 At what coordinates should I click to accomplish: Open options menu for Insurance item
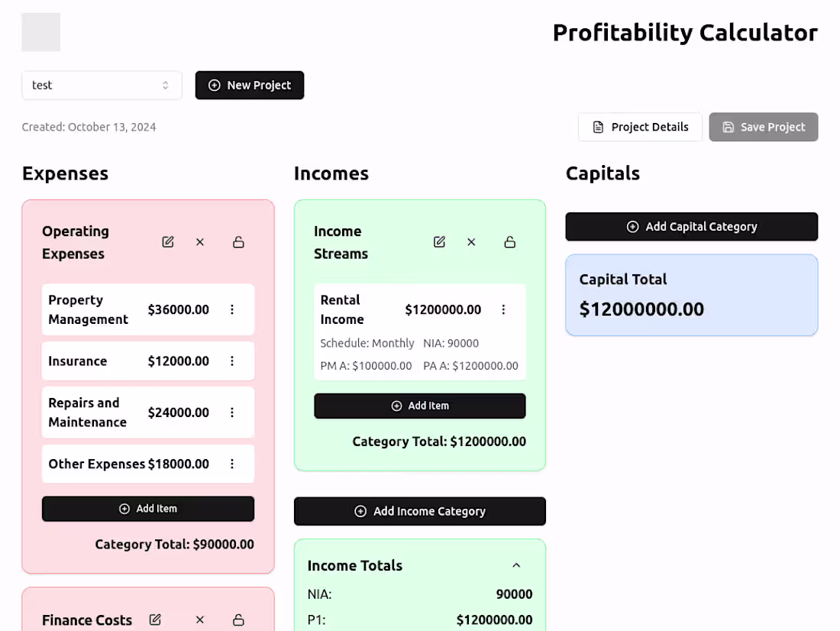click(x=232, y=361)
